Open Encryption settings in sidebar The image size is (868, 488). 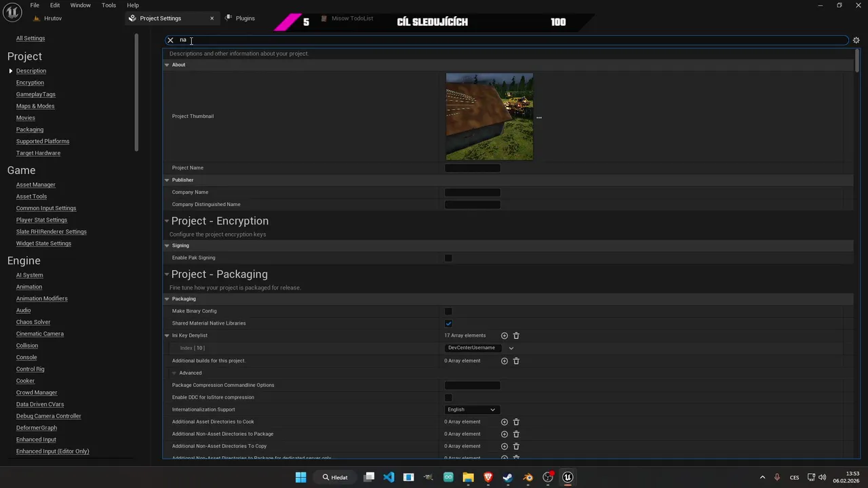tap(30, 83)
